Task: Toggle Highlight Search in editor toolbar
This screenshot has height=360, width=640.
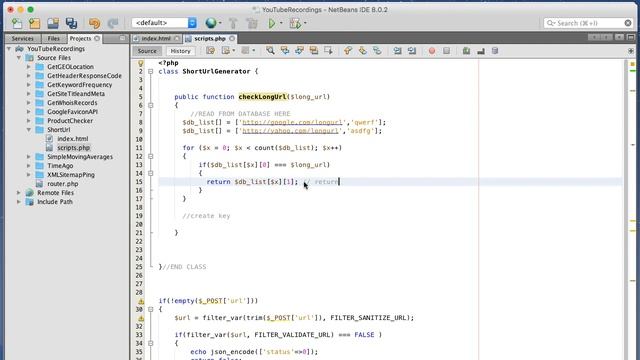Action: pos(313,51)
